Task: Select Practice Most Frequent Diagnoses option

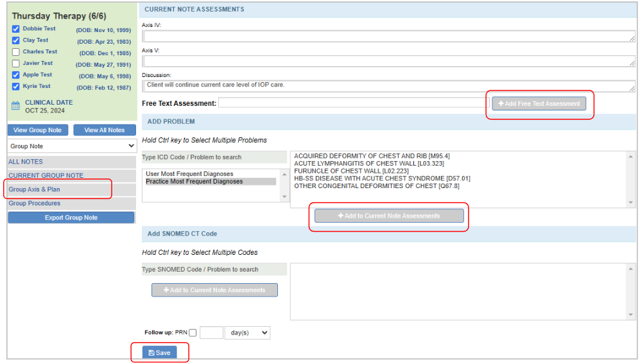Action: point(194,182)
